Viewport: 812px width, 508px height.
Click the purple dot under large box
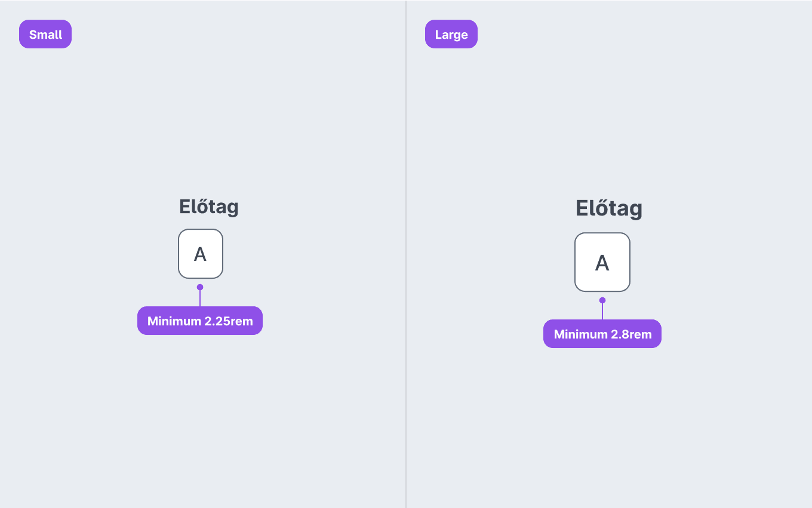602,300
